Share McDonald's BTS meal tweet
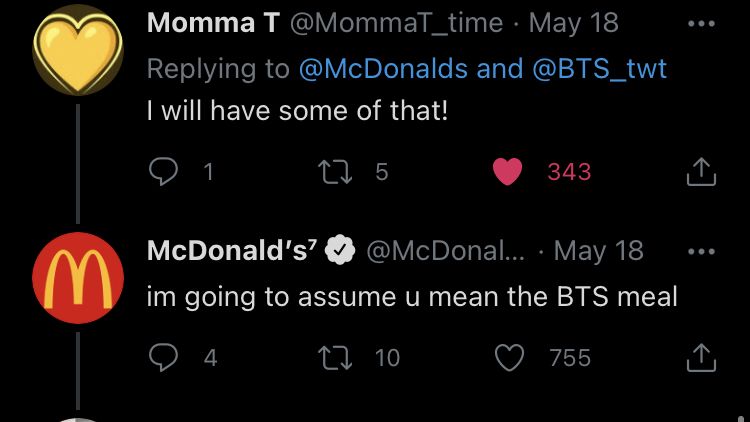Screen dimensions: 750x422 pos(701,357)
